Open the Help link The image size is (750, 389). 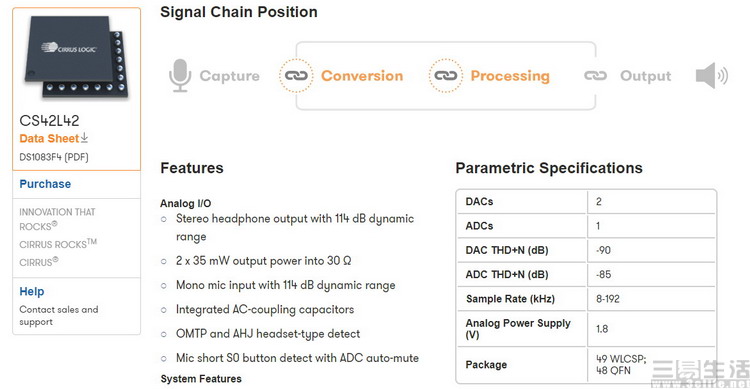(32, 291)
